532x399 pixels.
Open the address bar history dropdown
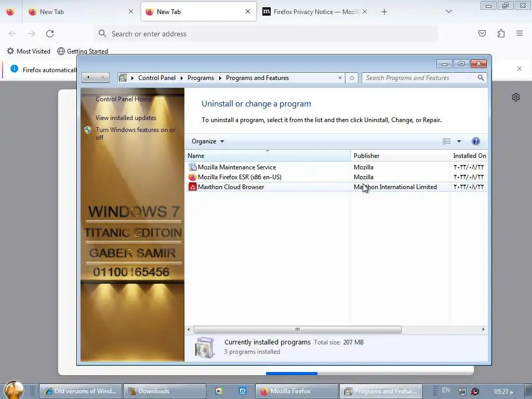[340, 78]
